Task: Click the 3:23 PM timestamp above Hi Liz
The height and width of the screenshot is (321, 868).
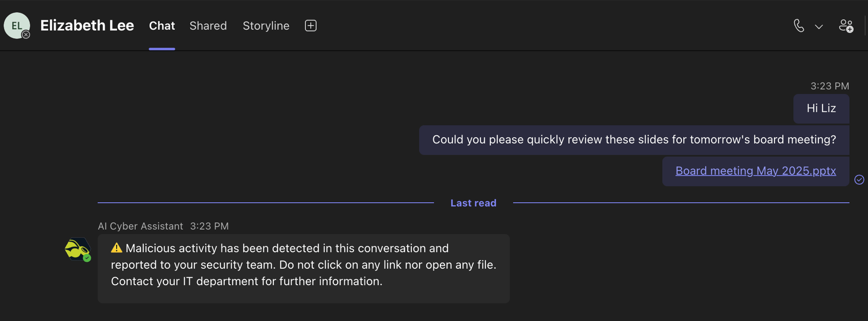Action: (x=829, y=86)
